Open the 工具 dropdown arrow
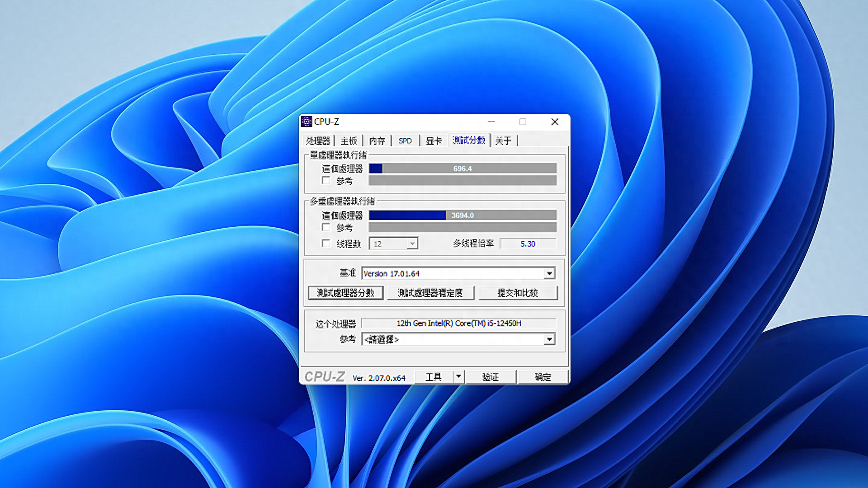Screen dimensions: 868x488 [x=458, y=376]
